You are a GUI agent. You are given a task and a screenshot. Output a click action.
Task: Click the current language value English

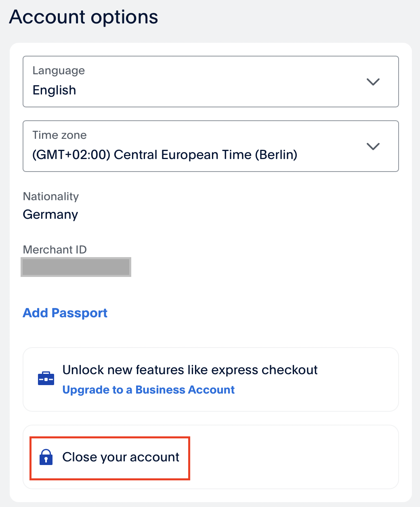click(x=54, y=90)
